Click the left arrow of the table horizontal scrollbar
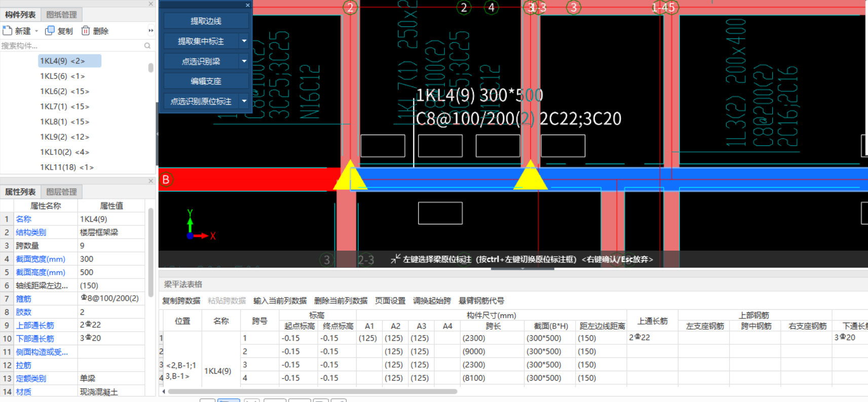This screenshot has width=868, height=402. tap(163, 391)
